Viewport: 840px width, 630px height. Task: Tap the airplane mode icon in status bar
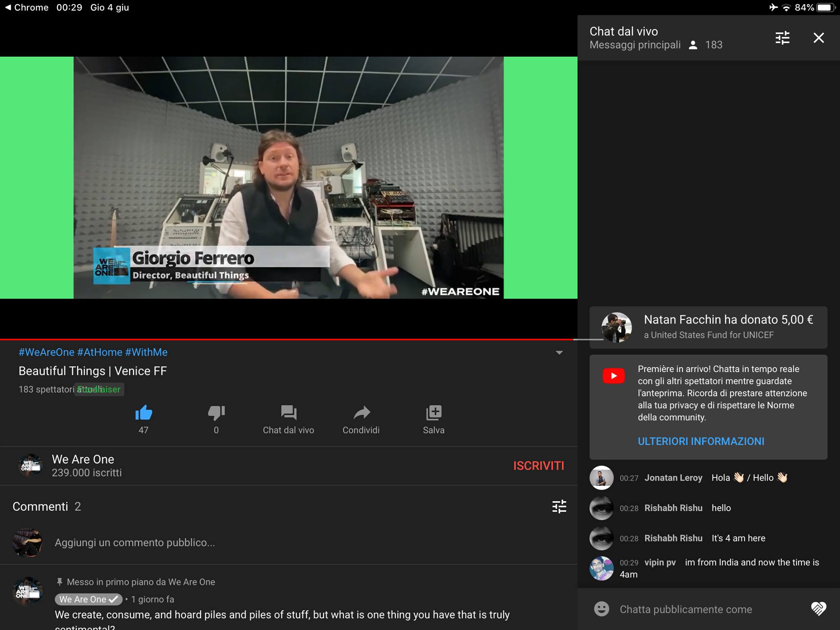[773, 7]
